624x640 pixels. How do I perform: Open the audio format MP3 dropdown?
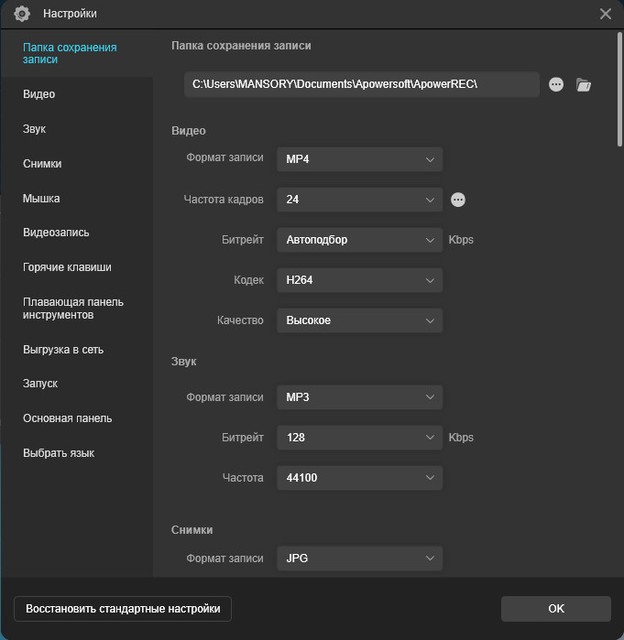[x=359, y=397]
